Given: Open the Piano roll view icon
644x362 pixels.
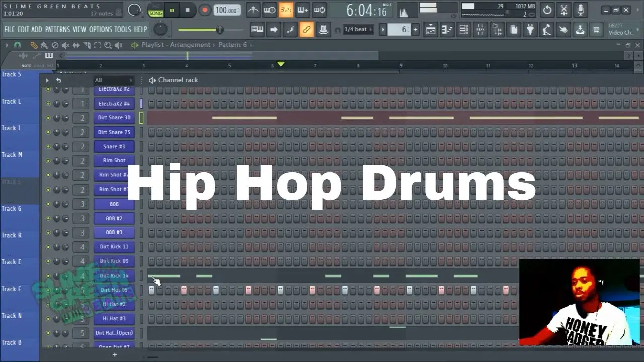Looking at the screenshot, I should (447, 30).
